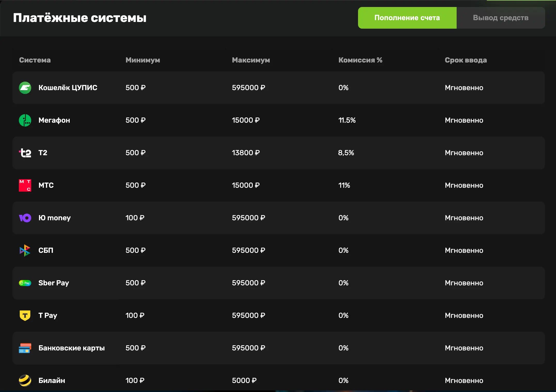Click the Система column header

tap(35, 60)
